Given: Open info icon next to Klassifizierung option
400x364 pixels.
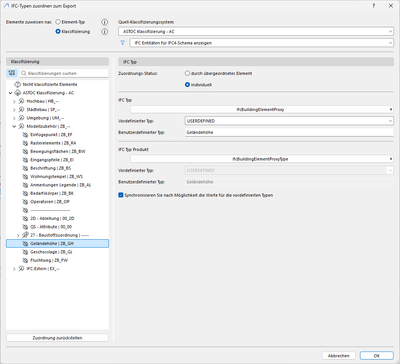Looking at the screenshot, I should (x=104, y=32).
